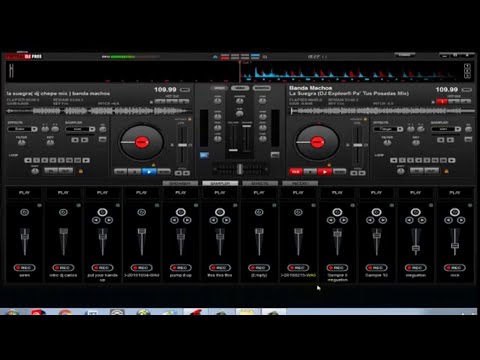Toggle the left deck loop lock icon
Screen dimensions: 480x360
pos(81,171)
